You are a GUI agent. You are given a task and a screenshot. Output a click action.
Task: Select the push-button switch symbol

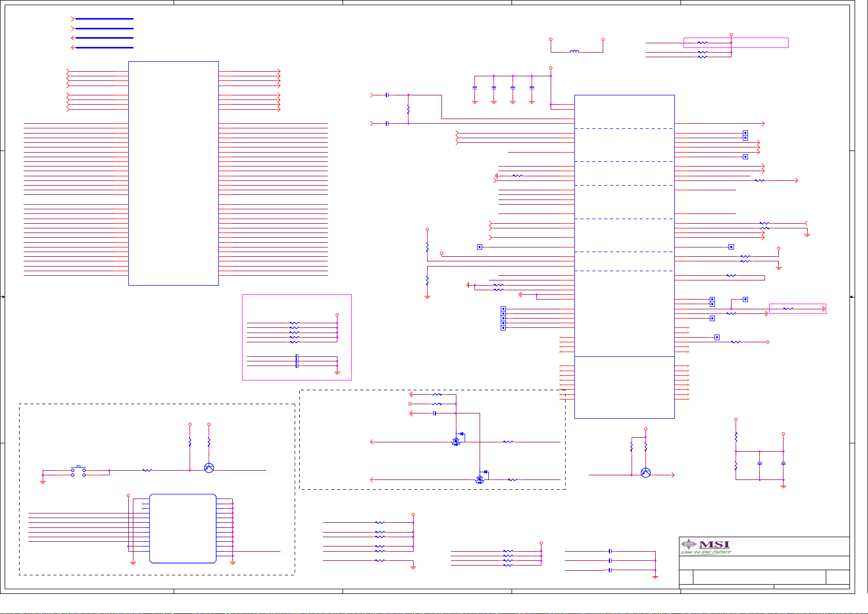78,471
